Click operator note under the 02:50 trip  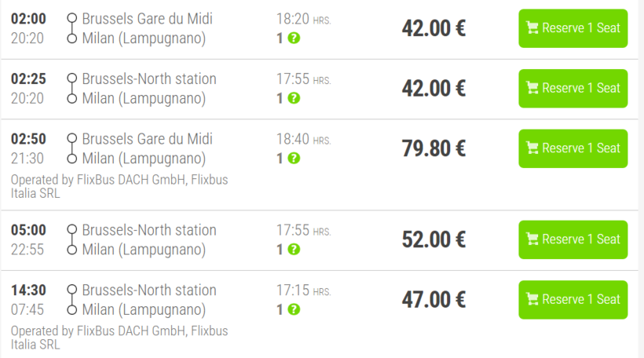point(119,185)
